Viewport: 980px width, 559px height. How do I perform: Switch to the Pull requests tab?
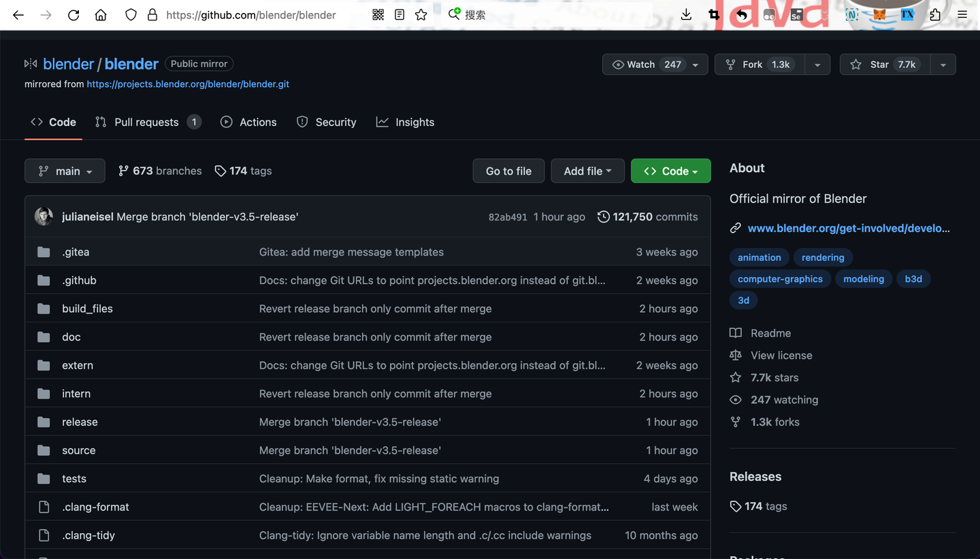tap(146, 122)
